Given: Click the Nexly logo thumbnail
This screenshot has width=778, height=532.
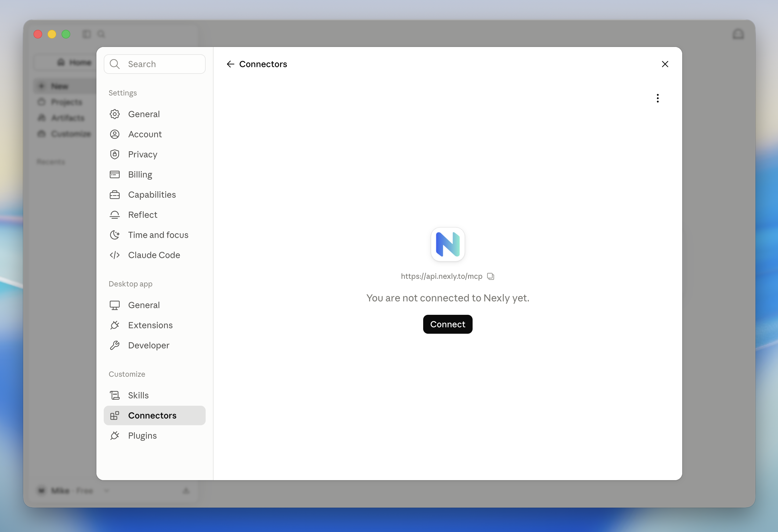Looking at the screenshot, I should click(448, 244).
